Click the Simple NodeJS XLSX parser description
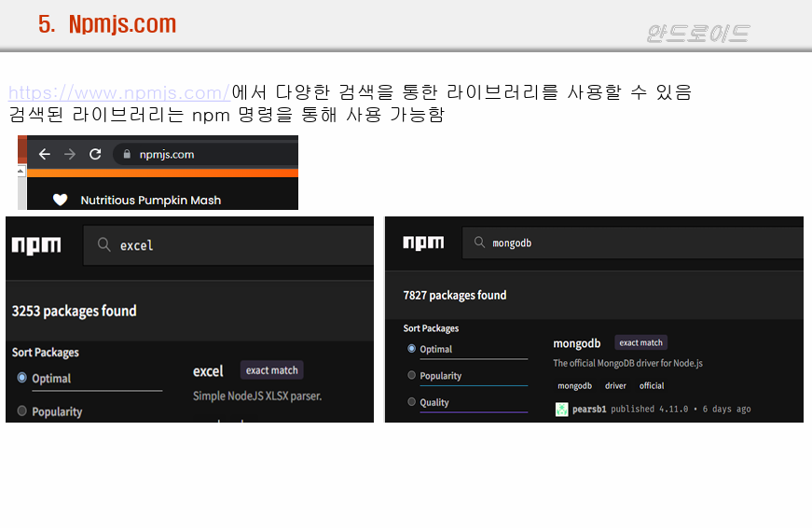Viewport: 812px width, 528px height. [257, 396]
